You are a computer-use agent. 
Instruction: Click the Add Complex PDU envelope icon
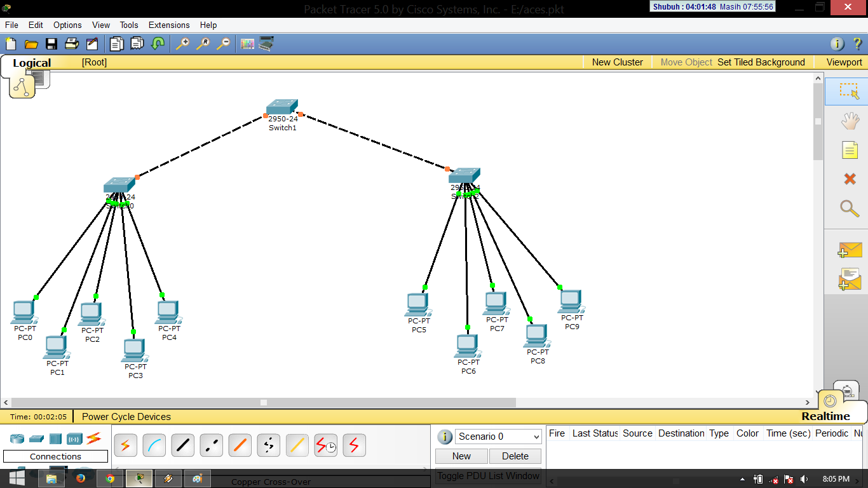(x=850, y=280)
